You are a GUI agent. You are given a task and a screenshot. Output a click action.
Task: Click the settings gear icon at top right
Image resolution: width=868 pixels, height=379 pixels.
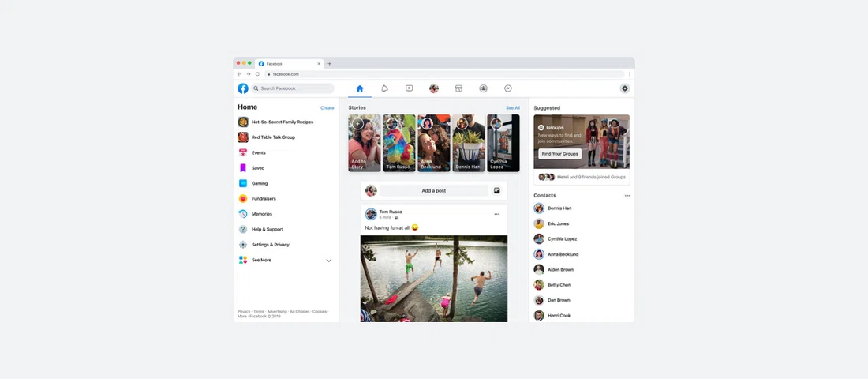point(624,88)
